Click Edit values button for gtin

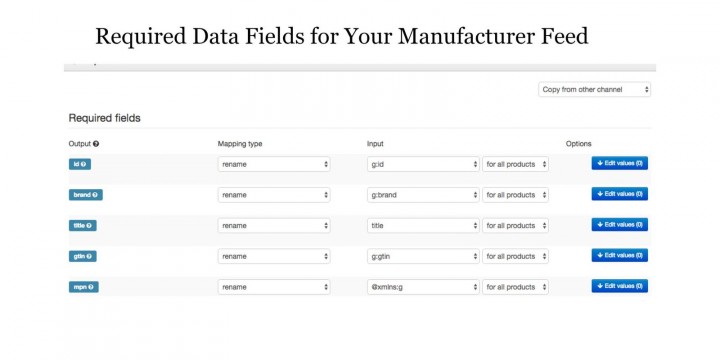619,255
